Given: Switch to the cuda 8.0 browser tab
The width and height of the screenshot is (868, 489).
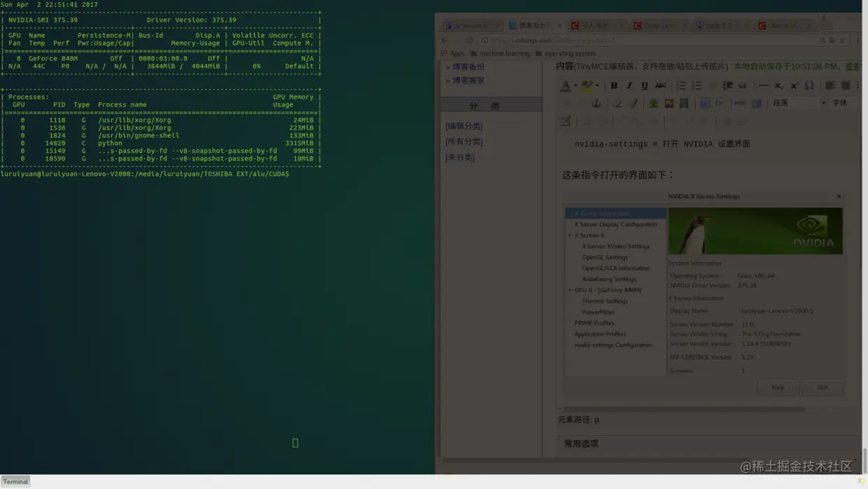Looking at the screenshot, I should [x=716, y=25].
